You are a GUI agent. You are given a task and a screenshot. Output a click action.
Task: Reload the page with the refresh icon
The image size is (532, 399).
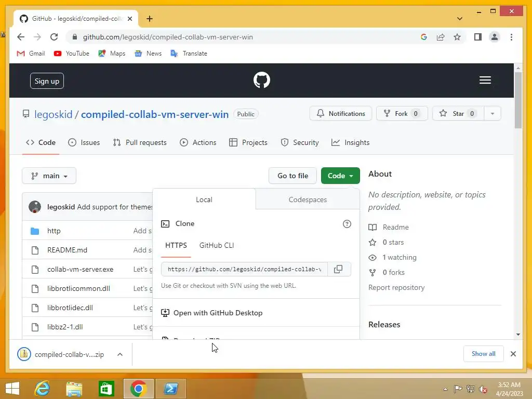pyautogui.click(x=54, y=37)
